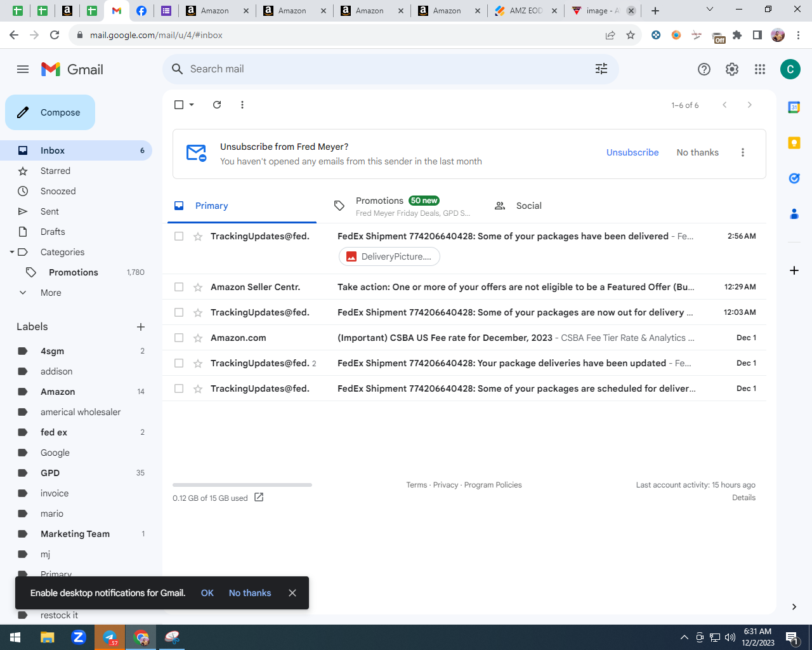The image size is (812, 650).
Task: Open the Chrome extensions puzzle icon
Action: click(737, 35)
